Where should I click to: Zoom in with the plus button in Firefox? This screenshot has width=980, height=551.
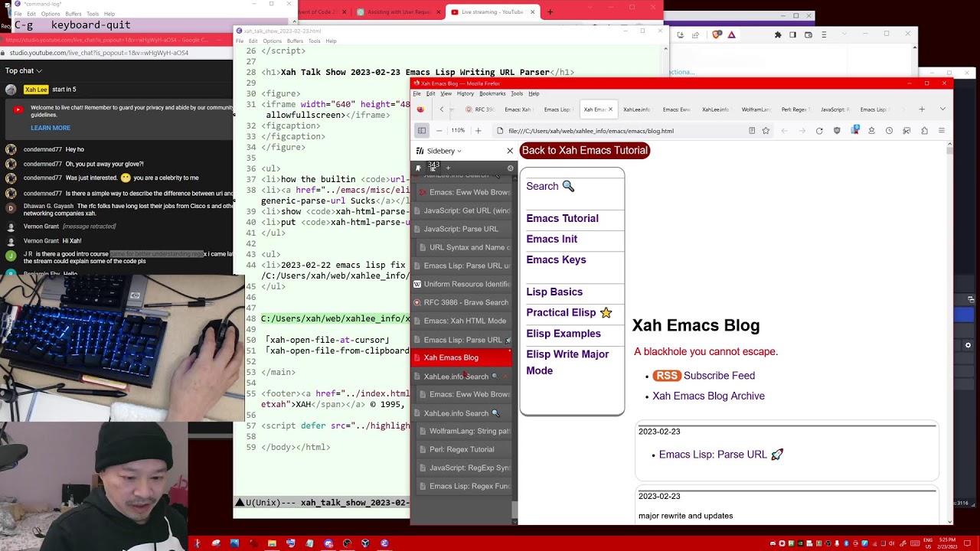coord(478,131)
